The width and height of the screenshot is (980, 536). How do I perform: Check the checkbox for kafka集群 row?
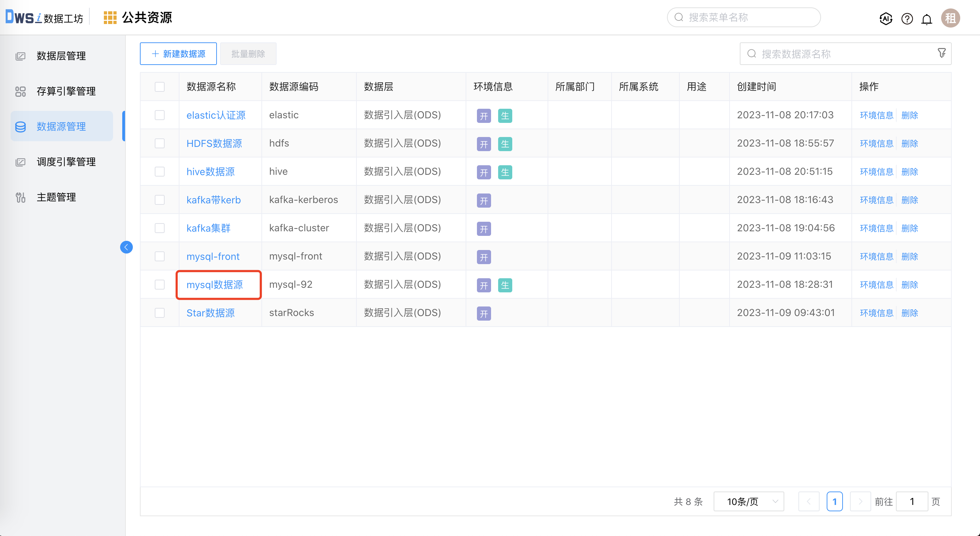tap(159, 228)
